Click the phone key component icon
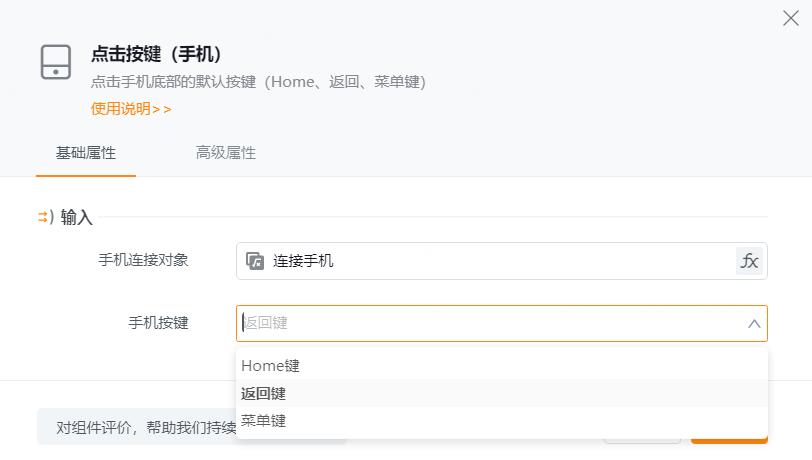Viewport: 812px width, 460px height. 56,62
